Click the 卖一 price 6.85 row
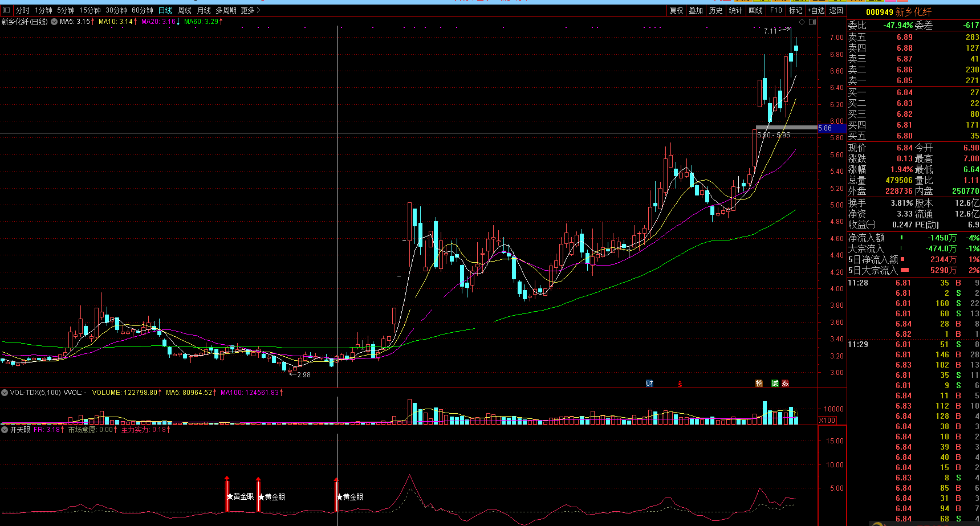Viewport: 980px width, 526px height. click(x=913, y=80)
